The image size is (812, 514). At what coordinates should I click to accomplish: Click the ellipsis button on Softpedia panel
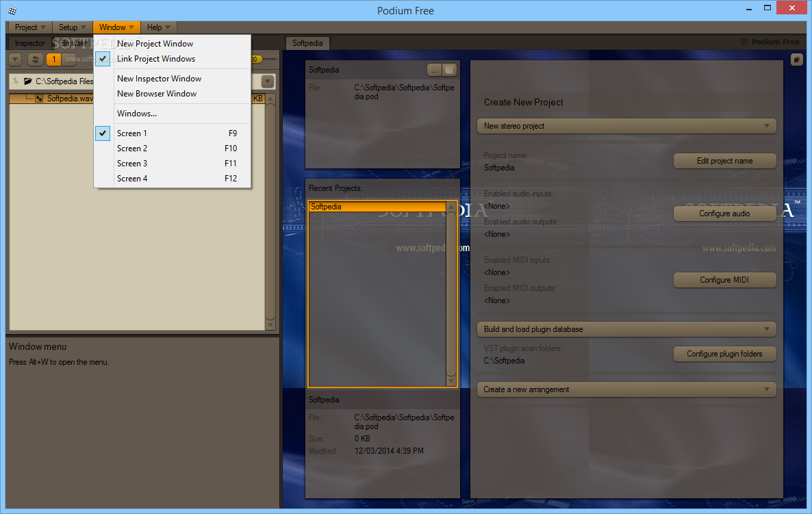click(x=434, y=70)
